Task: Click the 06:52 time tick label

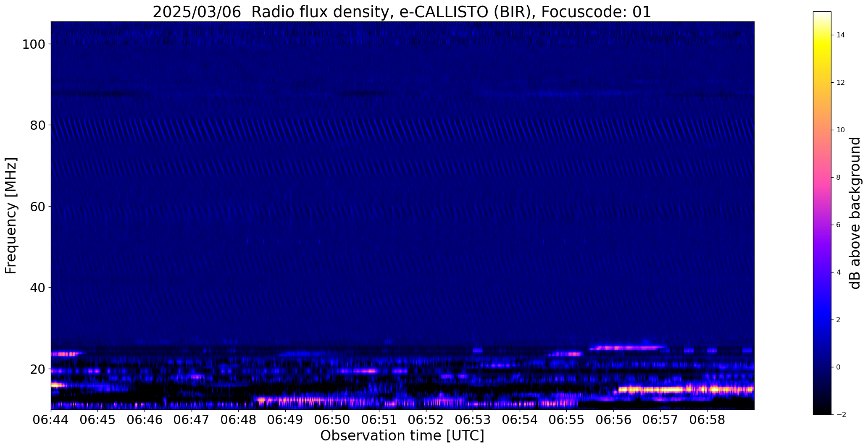Action: [x=426, y=420]
